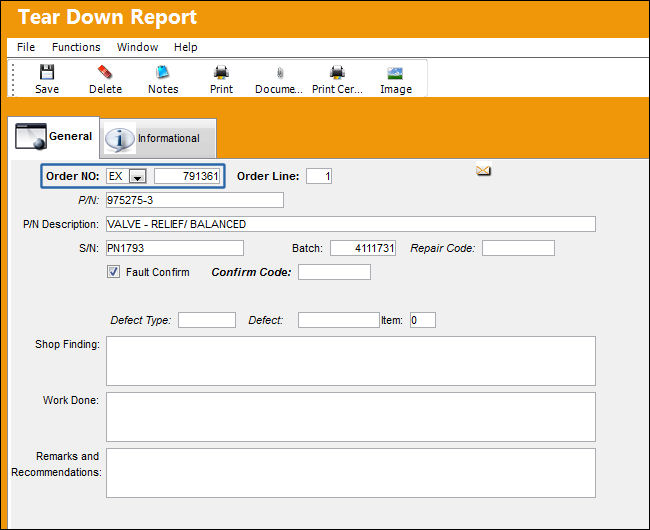Click the Repair Code input field
Viewport: 650px width, 530px height.
click(x=518, y=248)
